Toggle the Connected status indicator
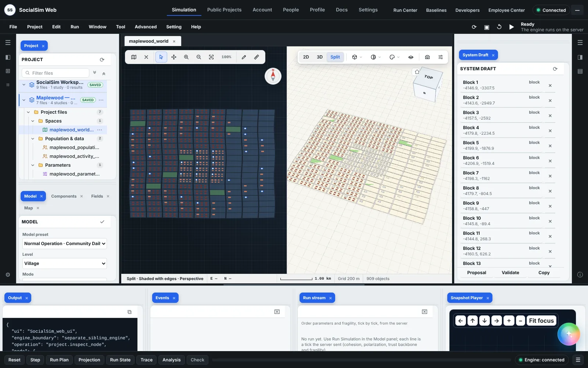The image size is (588, 368). point(551,10)
